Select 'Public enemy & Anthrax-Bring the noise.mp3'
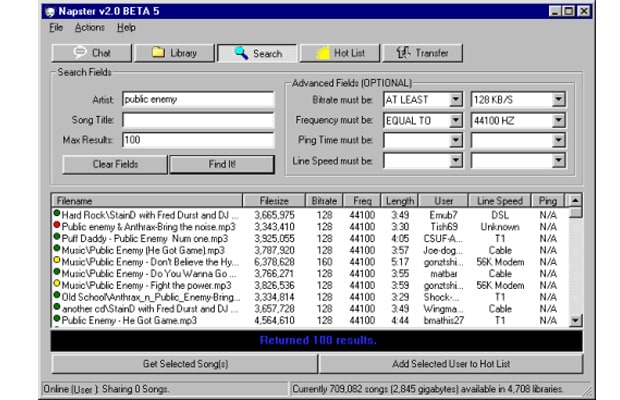This screenshot has height=400, width=620. tap(149, 227)
